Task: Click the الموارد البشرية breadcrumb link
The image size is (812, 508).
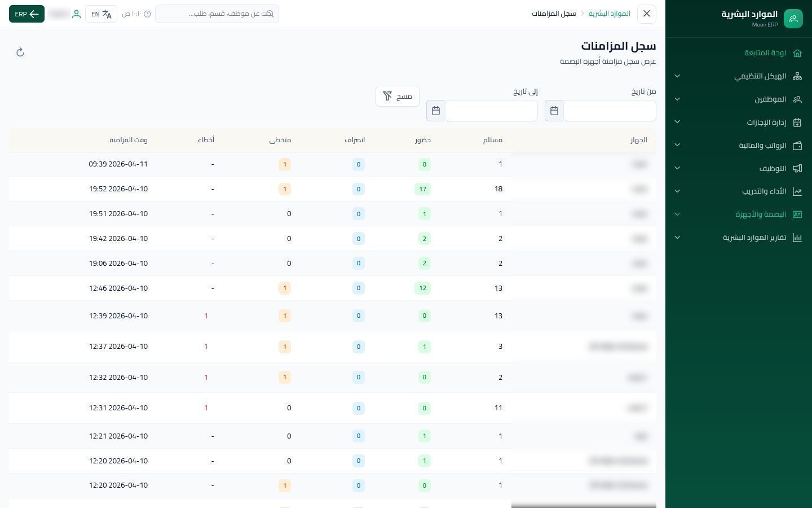Action: (610, 14)
